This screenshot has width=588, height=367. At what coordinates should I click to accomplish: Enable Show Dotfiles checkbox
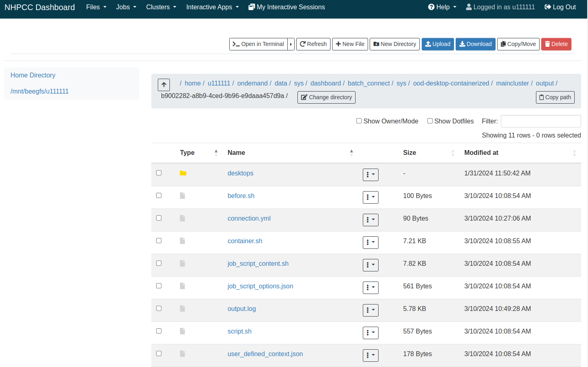click(430, 121)
